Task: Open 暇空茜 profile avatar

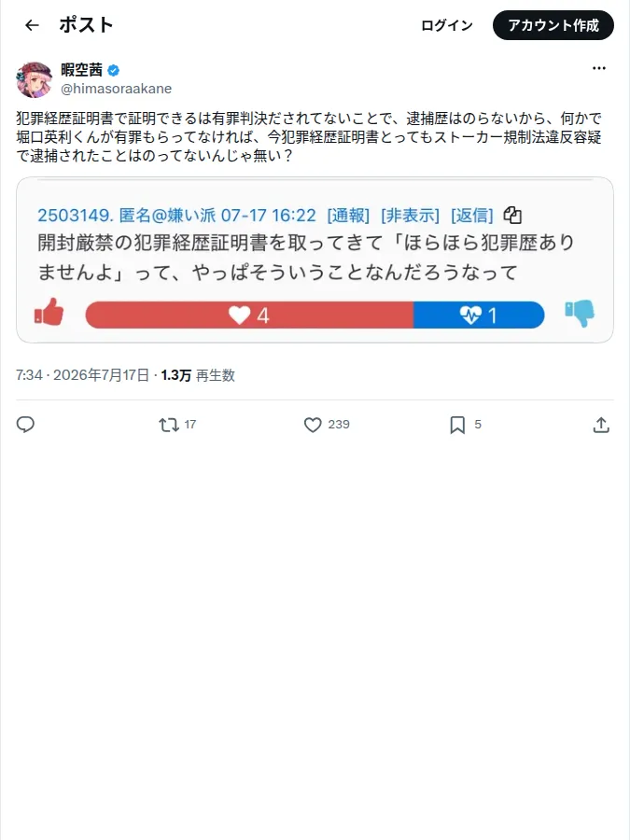Action: click(35, 79)
